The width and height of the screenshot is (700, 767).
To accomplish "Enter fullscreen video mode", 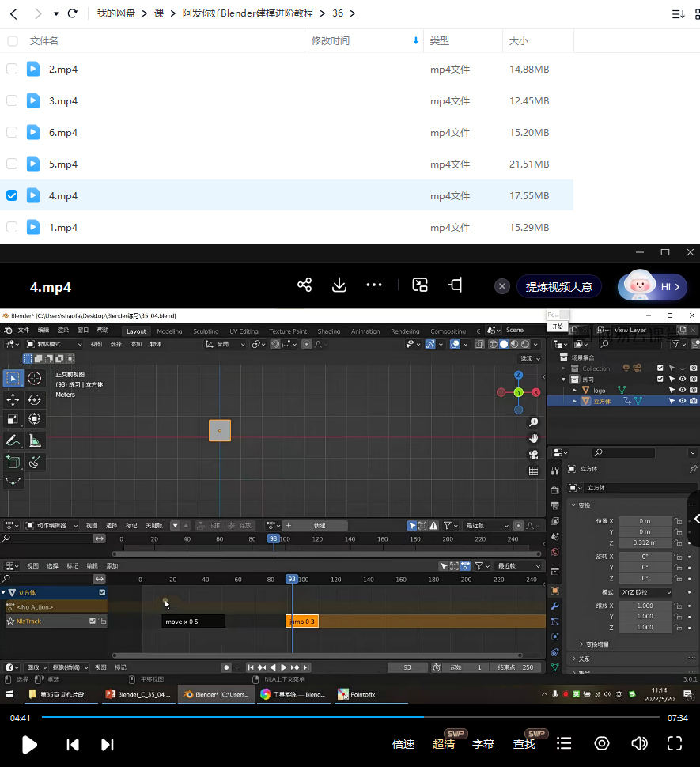I will tap(675, 743).
